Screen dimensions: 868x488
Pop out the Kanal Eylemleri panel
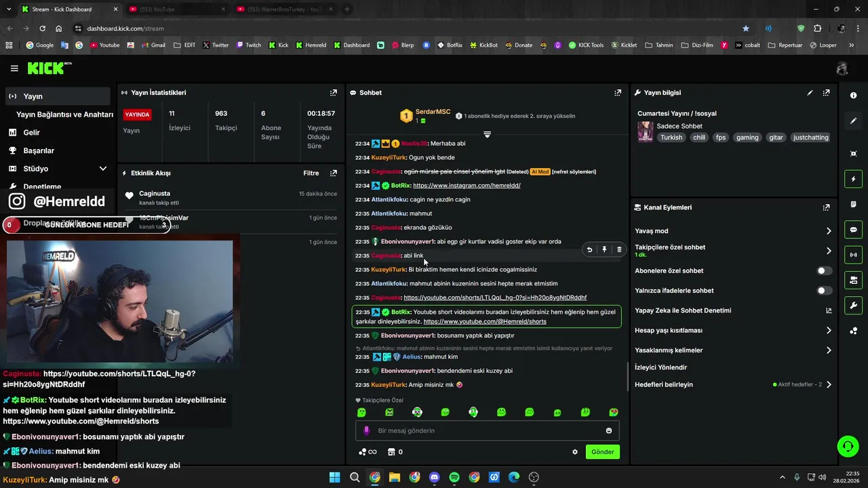point(826,207)
